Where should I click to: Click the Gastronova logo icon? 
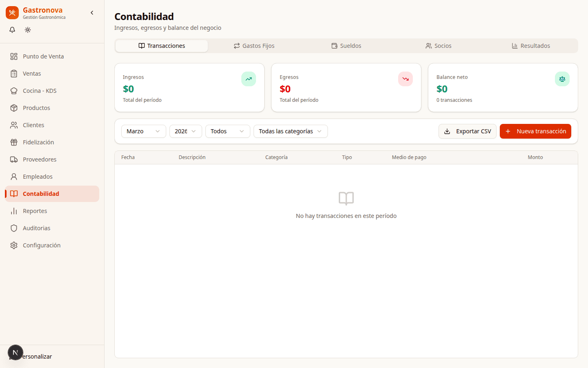(x=12, y=13)
